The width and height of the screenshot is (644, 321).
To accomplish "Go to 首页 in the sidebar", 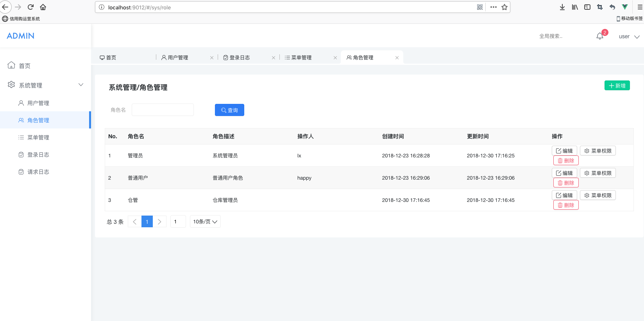I will point(45,66).
